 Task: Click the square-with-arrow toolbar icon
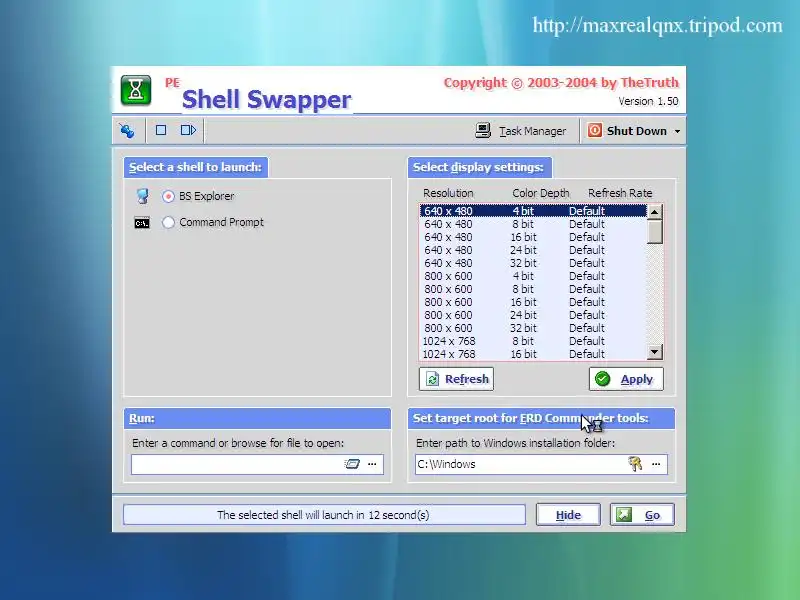click(188, 130)
